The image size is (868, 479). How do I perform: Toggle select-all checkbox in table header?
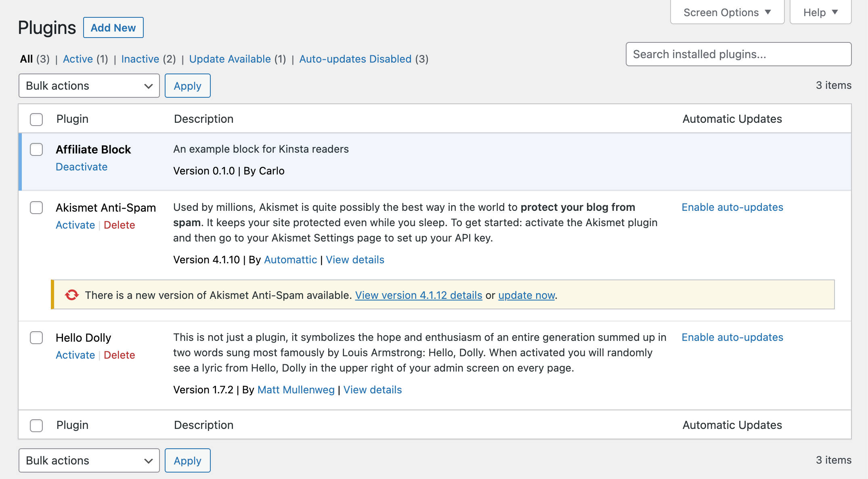(36, 119)
